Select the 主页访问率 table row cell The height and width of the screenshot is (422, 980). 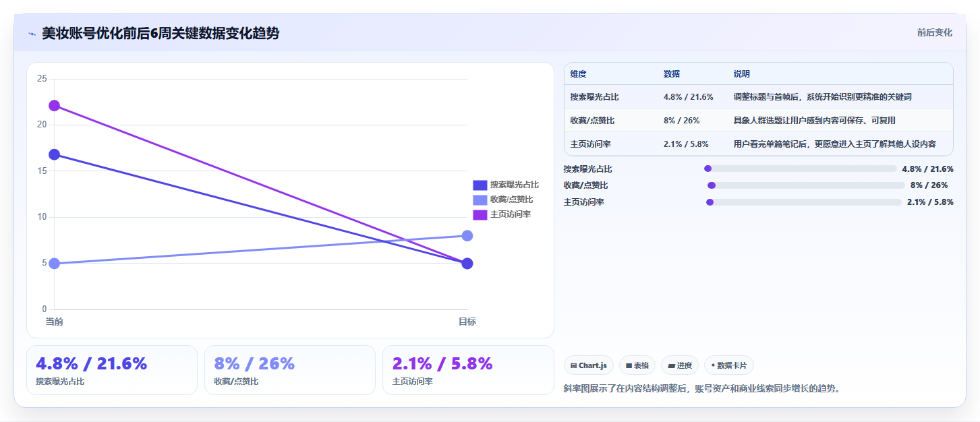[x=590, y=144]
